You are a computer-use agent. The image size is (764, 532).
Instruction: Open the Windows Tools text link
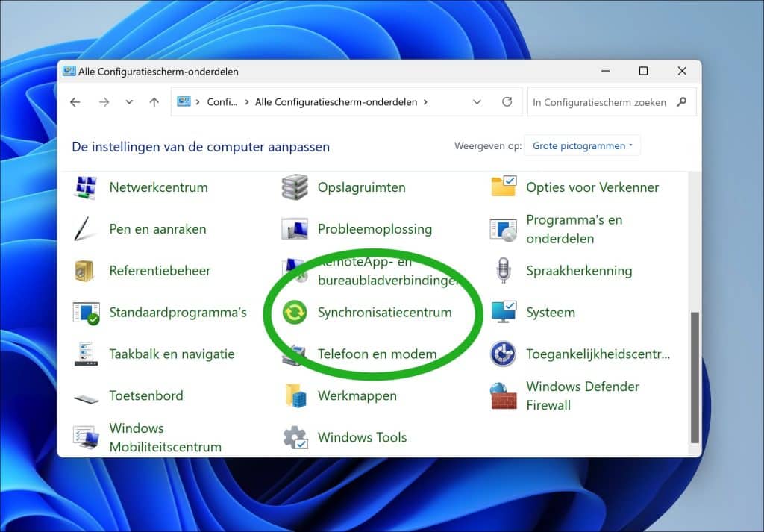click(x=362, y=437)
